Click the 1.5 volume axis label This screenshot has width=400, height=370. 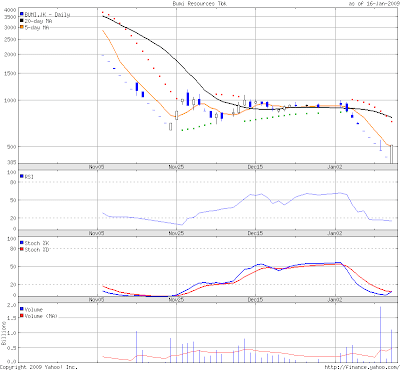pos(11,318)
